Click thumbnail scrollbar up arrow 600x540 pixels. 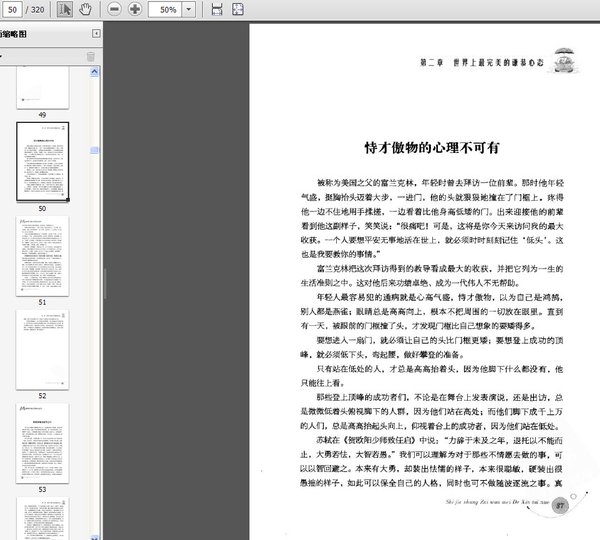(95, 72)
